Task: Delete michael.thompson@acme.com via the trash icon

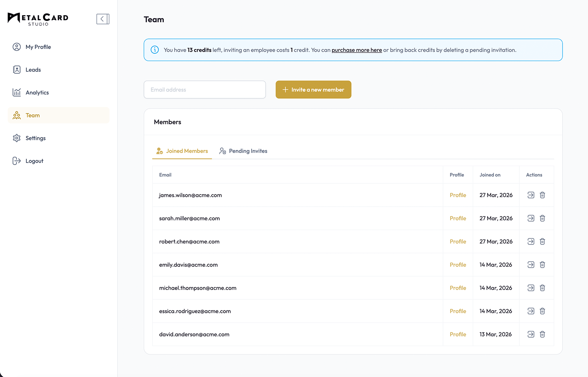Action: (x=542, y=288)
